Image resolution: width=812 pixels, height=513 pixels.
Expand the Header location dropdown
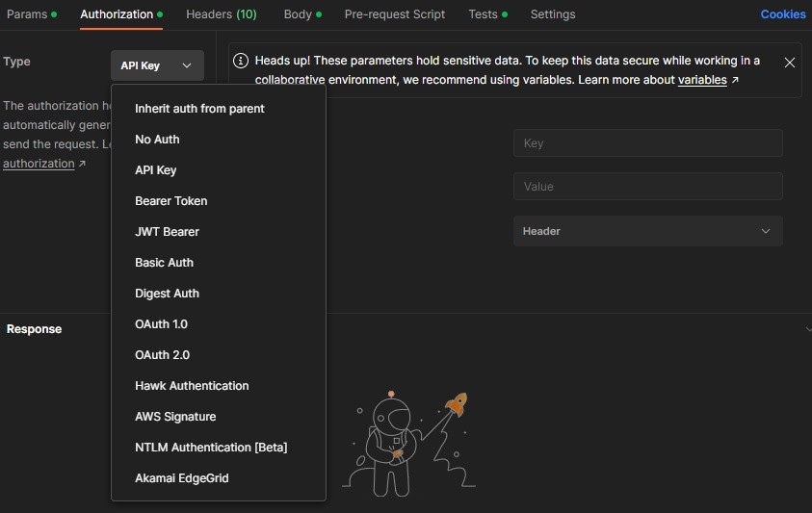(x=647, y=231)
